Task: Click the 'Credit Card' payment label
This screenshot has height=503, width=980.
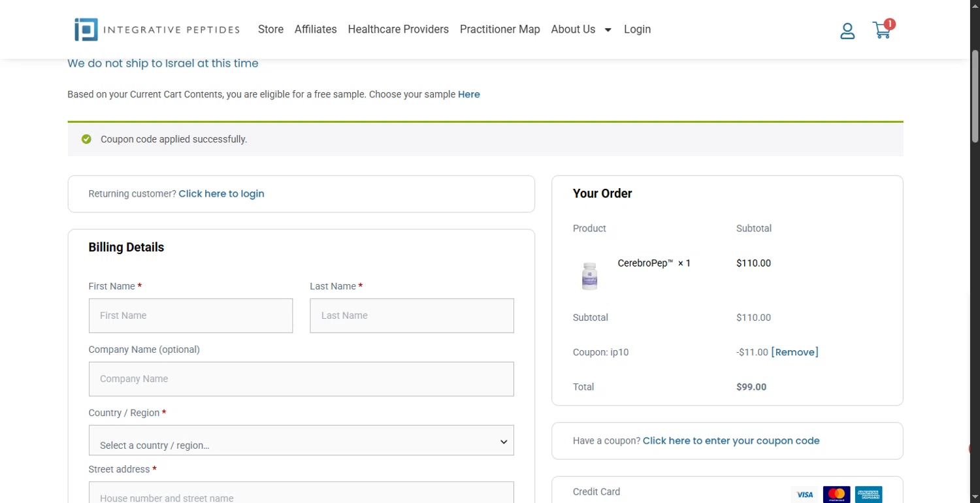Action: pyautogui.click(x=596, y=492)
